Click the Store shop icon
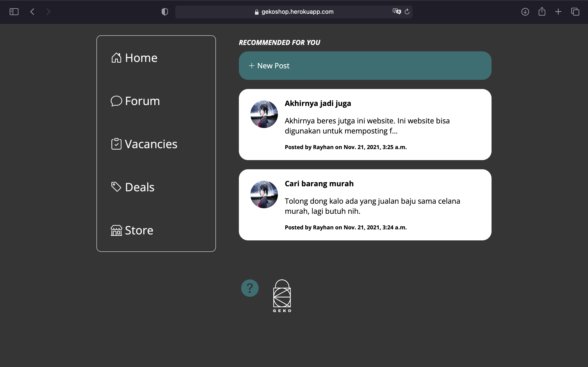This screenshot has width=588, height=367. tap(116, 230)
